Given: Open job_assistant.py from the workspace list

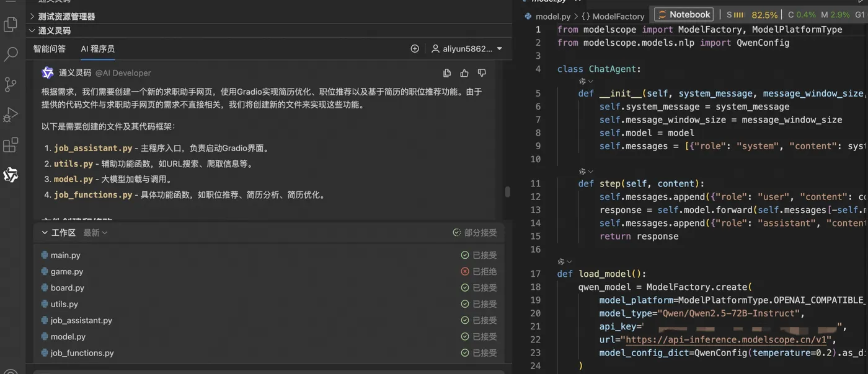Looking at the screenshot, I should (81, 320).
